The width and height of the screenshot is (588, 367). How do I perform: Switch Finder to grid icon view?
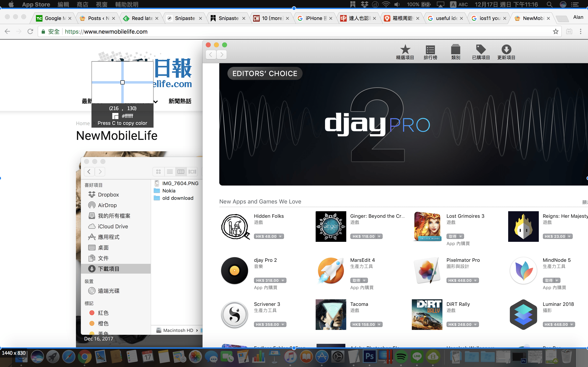click(158, 172)
